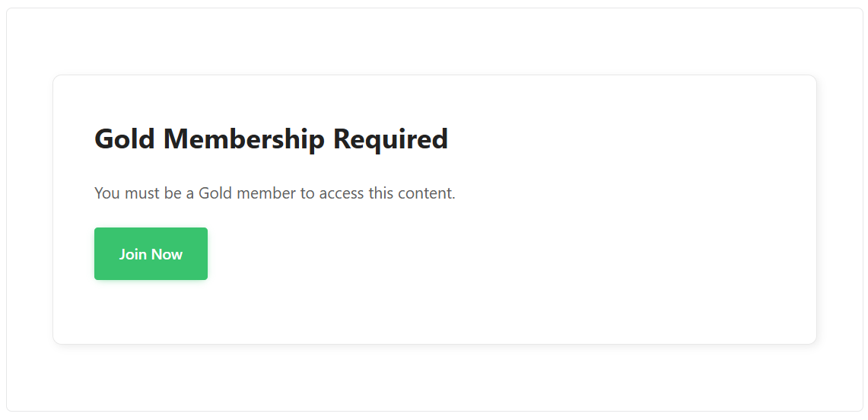The width and height of the screenshot is (868, 420).
Task: Click the Gold Membership Required heading
Action: (x=271, y=139)
